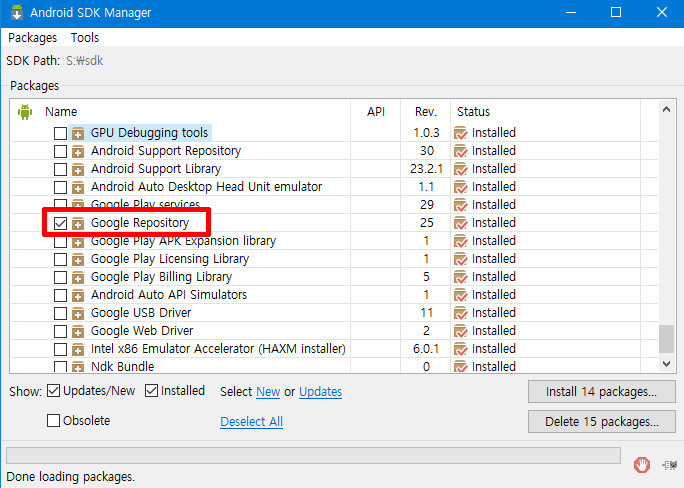Viewport: 684px width, 488px height.
Task: Check the Intel x86 Emulator Accelerator checkbox
Action: coord(60,350)
